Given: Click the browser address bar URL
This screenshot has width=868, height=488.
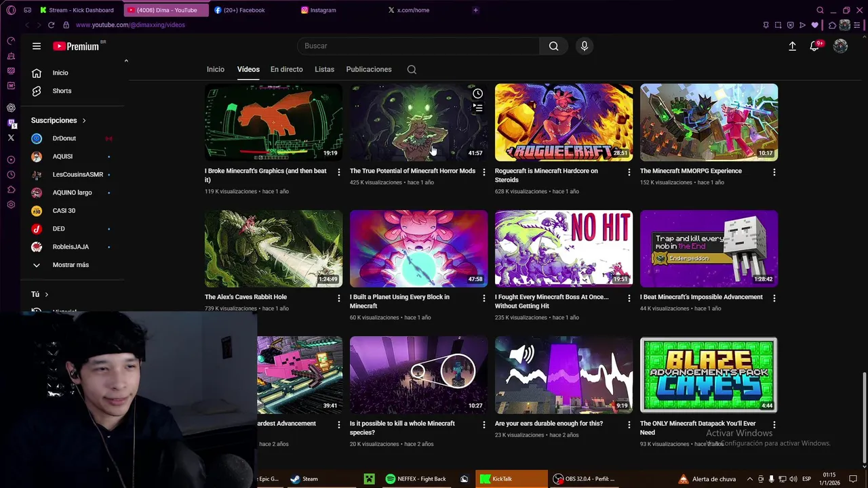Looking at the screenshot, I should pyautogui.click(x=130, y=25).
